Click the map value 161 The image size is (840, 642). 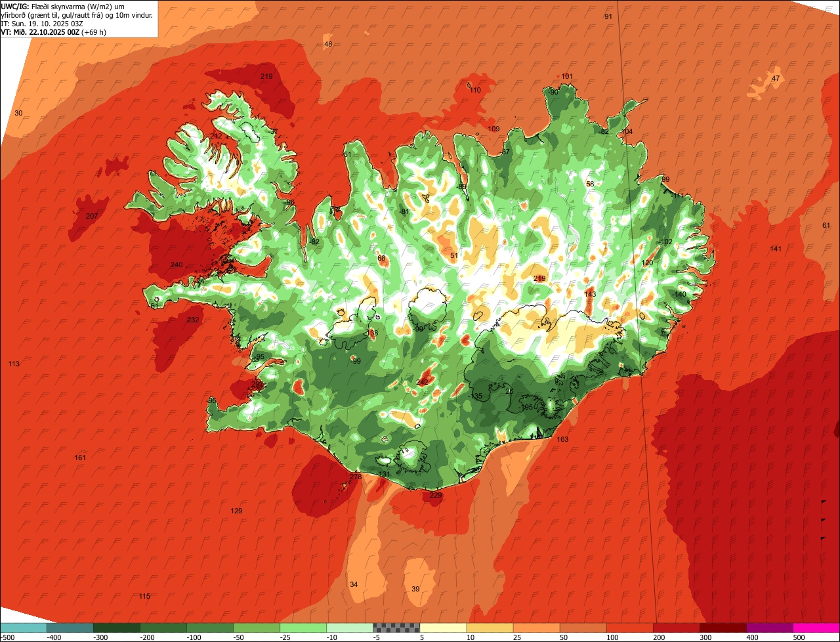coord(80,458)
